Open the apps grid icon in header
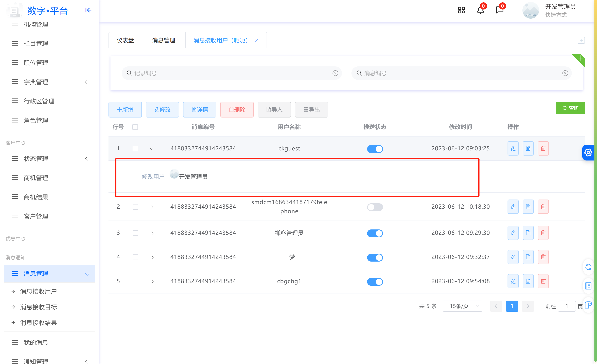The width and height of the screenshot is (597, 364). tap(461, 10)
